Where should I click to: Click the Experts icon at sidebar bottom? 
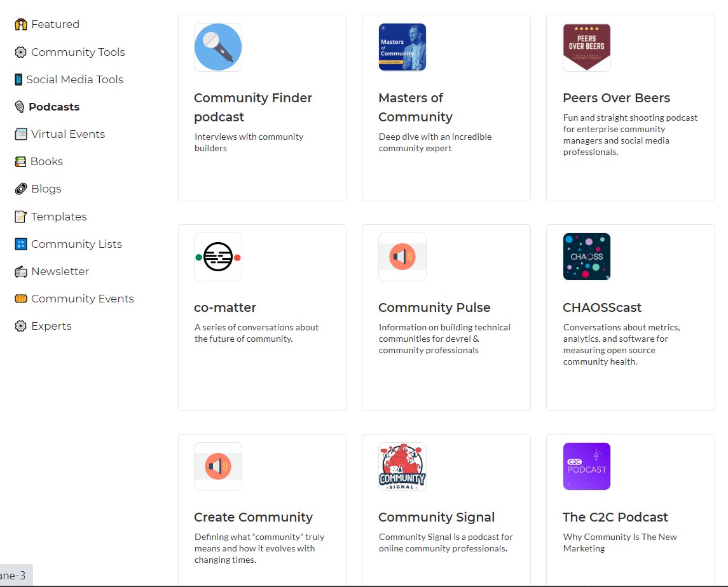pos(20,325)
